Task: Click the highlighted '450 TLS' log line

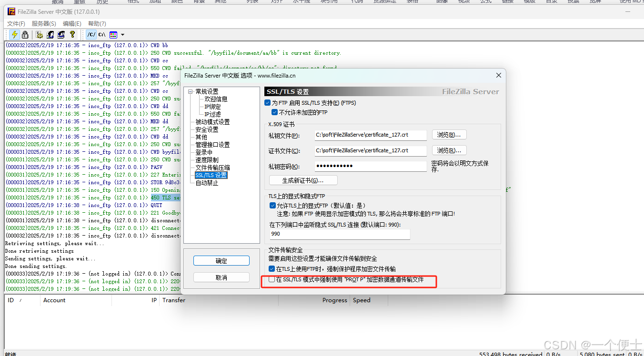Action: click(x=165, y=198)
